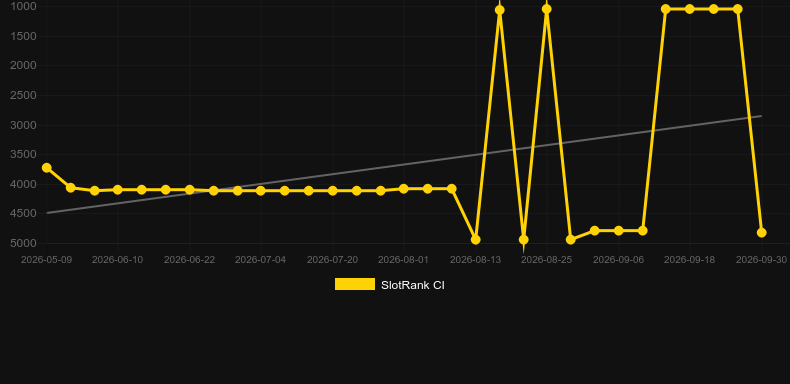Select the data point above 2026-06-10

pyautogui.click(x=118, y=190)
